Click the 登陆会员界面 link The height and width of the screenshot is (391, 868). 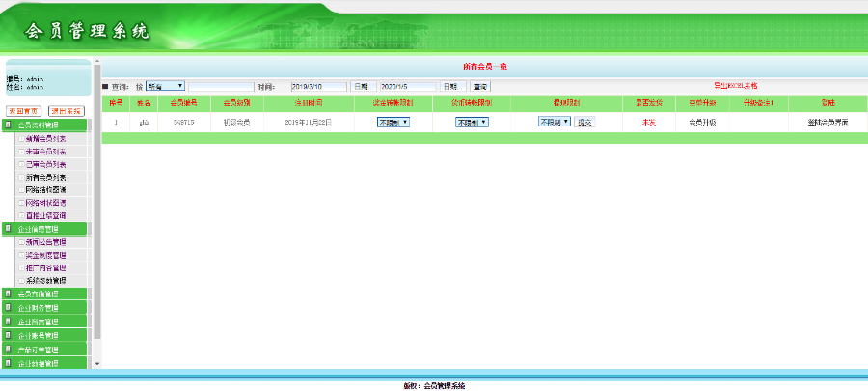828,122
